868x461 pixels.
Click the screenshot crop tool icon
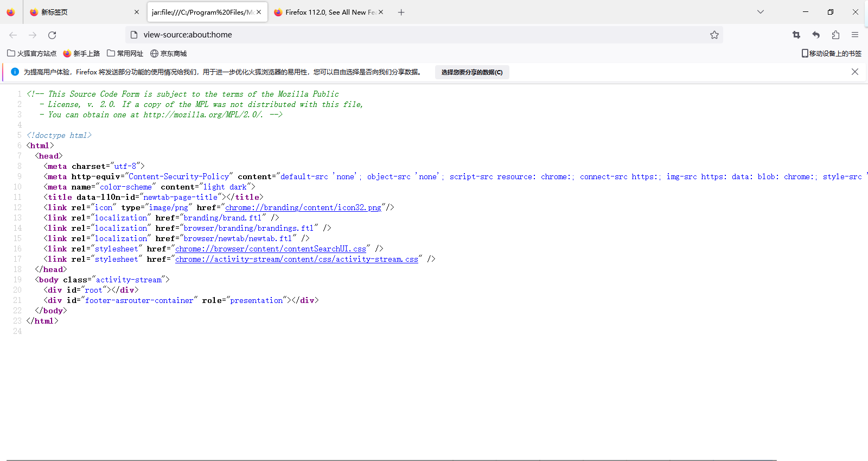pos(796,35)
